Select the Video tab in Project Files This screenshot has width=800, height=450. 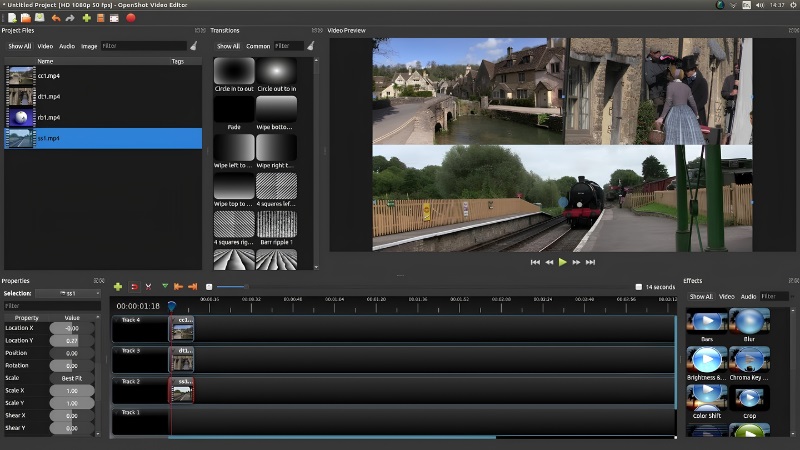click(x=45, y=46)
